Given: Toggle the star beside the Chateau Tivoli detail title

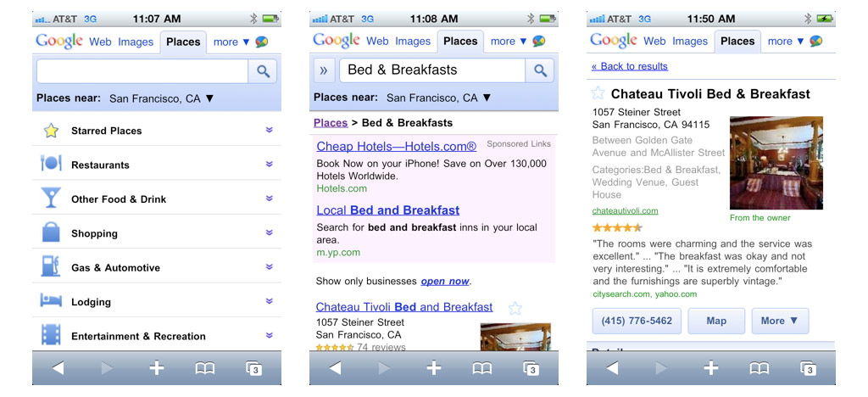Looking at the screenshot, I should pos(598,94).
